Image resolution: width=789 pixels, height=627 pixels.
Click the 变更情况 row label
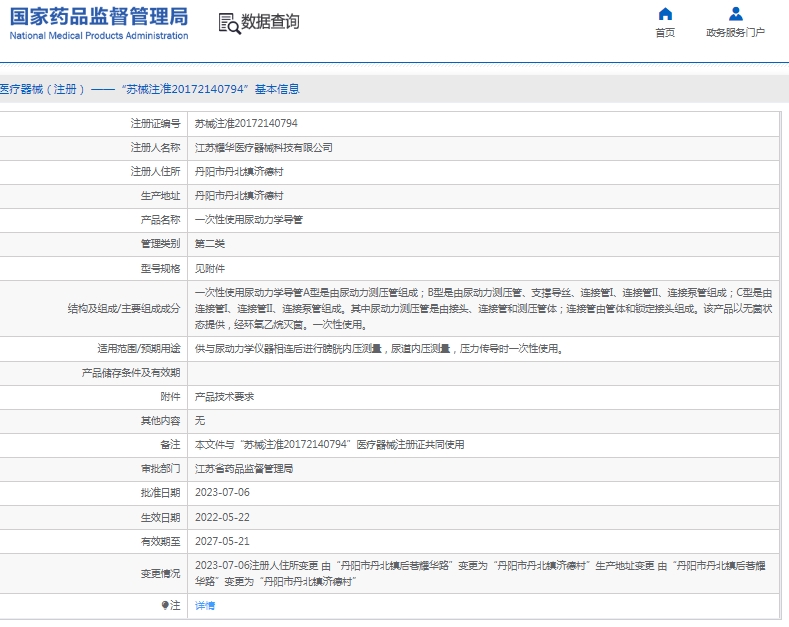click(x=161, y=574)
